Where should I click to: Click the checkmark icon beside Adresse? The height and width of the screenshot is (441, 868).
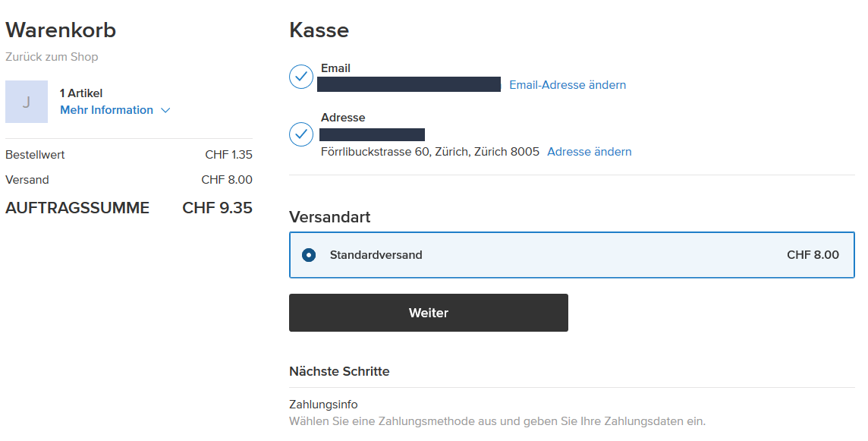coord(301,134)
